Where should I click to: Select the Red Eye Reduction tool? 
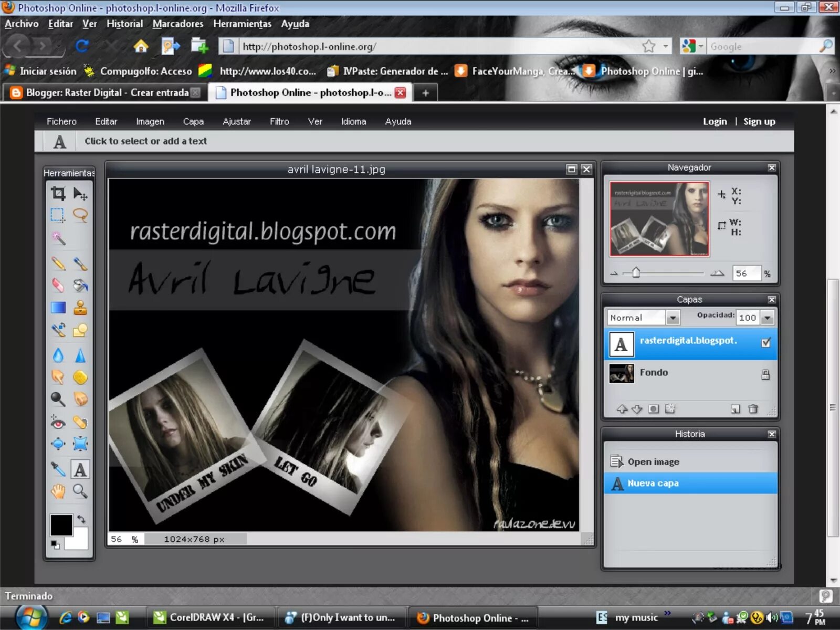click(x=58, y=422)
